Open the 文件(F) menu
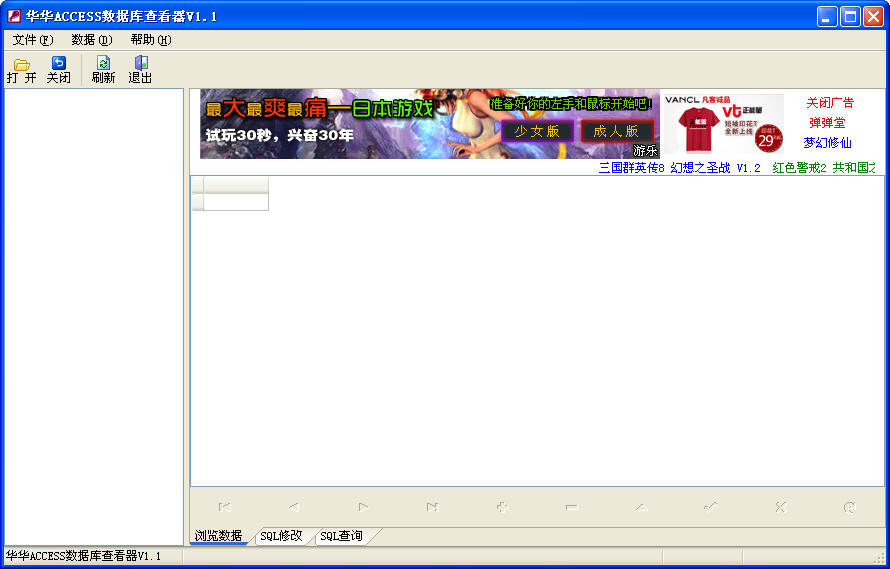This screenshot has width=890, height=569. click(32, 40)
